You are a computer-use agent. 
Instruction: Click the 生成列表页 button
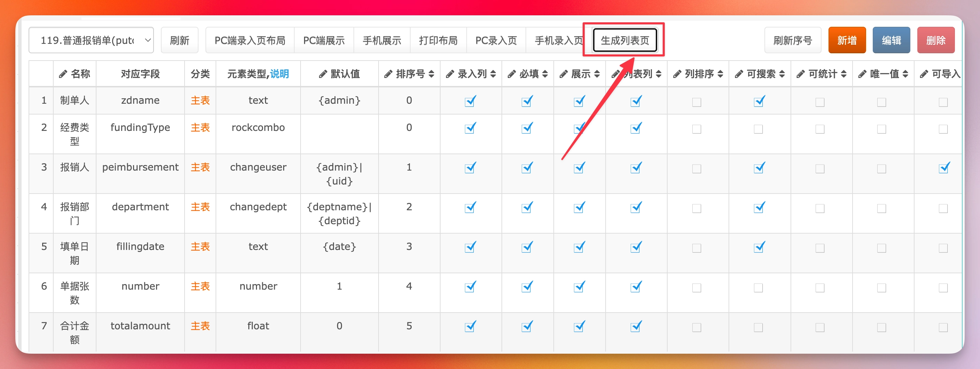625,40
